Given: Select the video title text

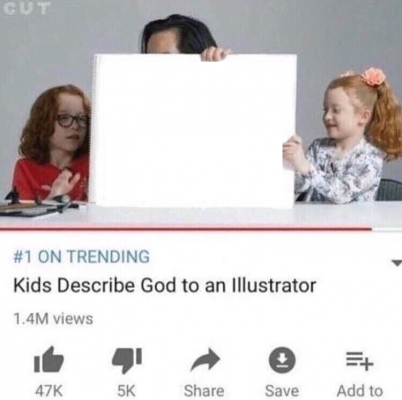Looking at the screenshot, I should 165,285.
